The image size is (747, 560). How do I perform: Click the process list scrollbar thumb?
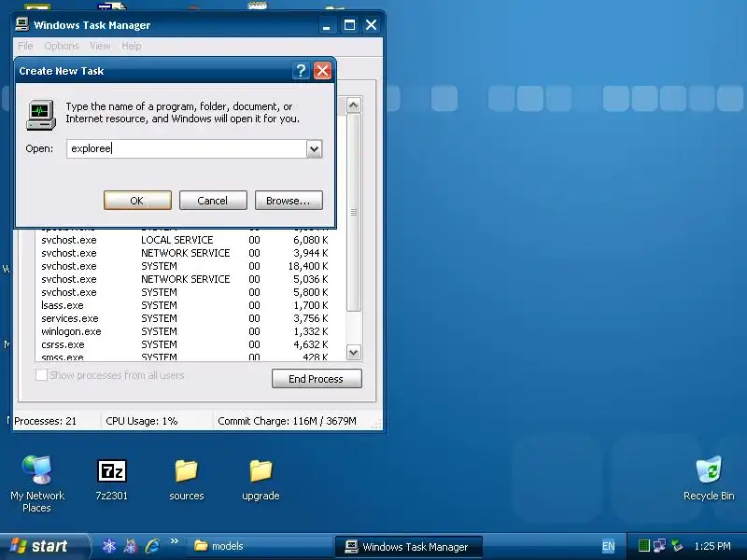coord(354,212)
